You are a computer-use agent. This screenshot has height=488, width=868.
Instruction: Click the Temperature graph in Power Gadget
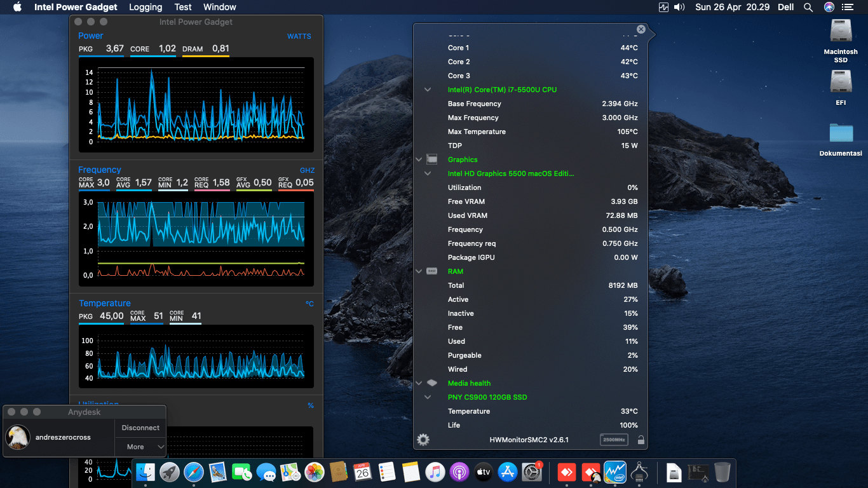[196, 356]
